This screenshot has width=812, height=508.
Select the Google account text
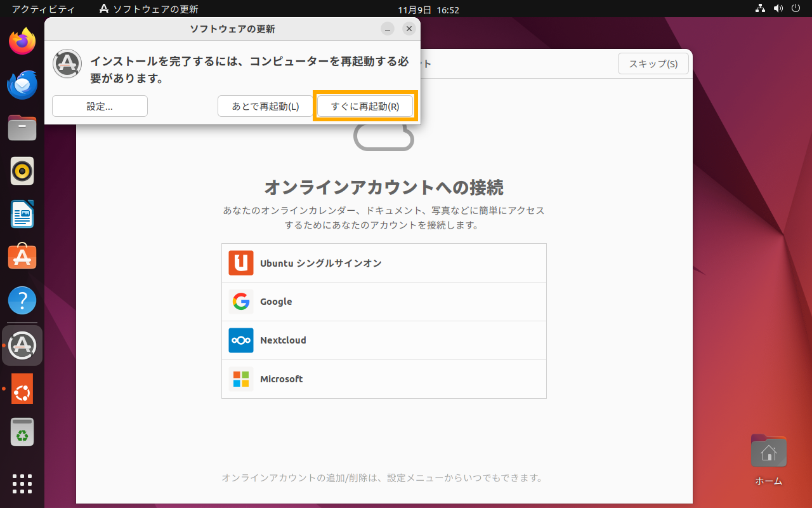(x=276, y=302)
